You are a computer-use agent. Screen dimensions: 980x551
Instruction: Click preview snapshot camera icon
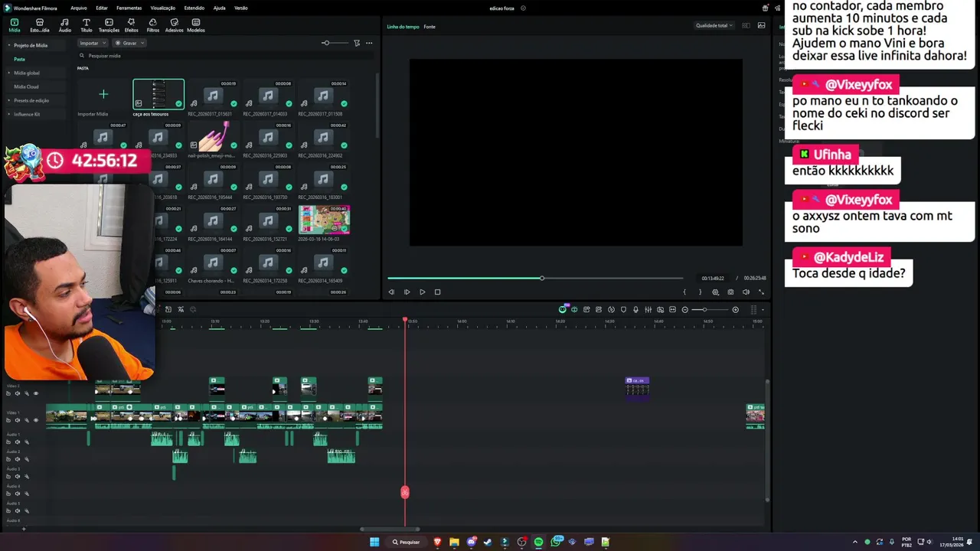[x=730, y=292]
